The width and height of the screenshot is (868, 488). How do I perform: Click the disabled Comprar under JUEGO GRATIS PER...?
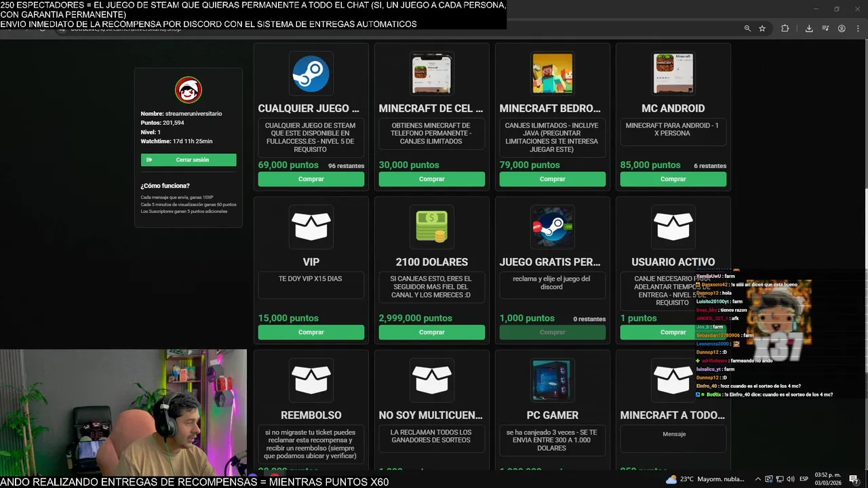tap(552, 332)
